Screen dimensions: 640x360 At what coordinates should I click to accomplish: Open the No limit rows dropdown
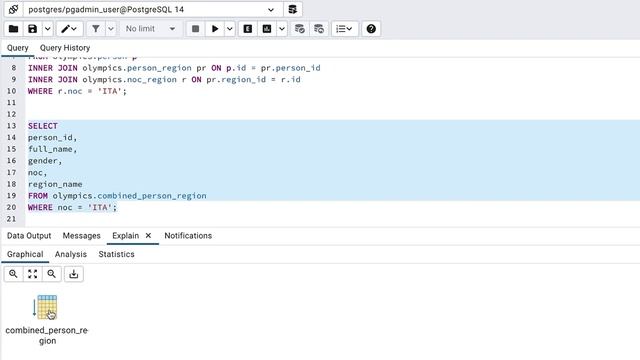[x=150, y=29]
